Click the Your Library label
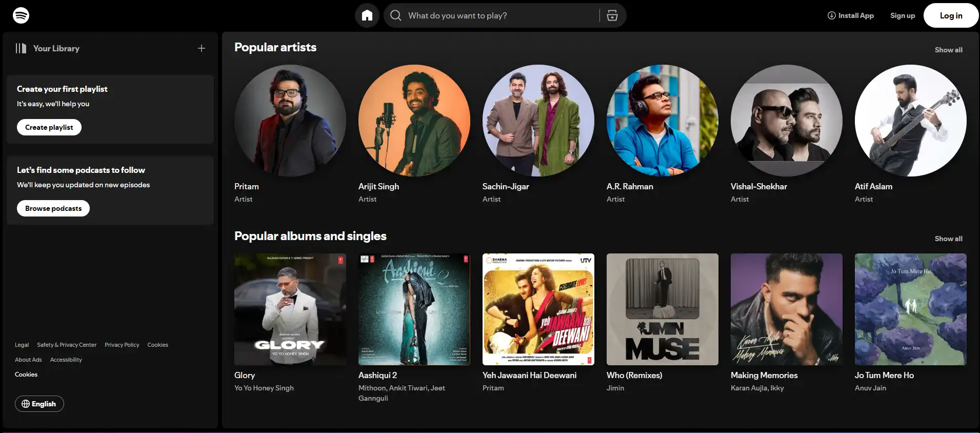The width and height of the screenshot is (980, 433). (x=56, y=48)
